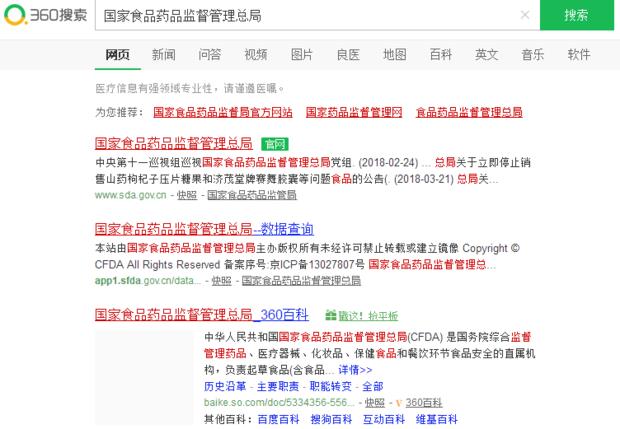Click 国家食品药品监管局 source link
Viewport: 620px width, 429px height.
point(252,195)
